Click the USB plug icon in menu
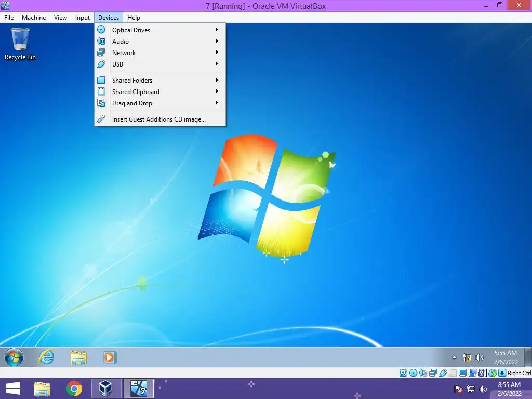The width and height of the screenshot is (532, 399). tap(101, 64)
